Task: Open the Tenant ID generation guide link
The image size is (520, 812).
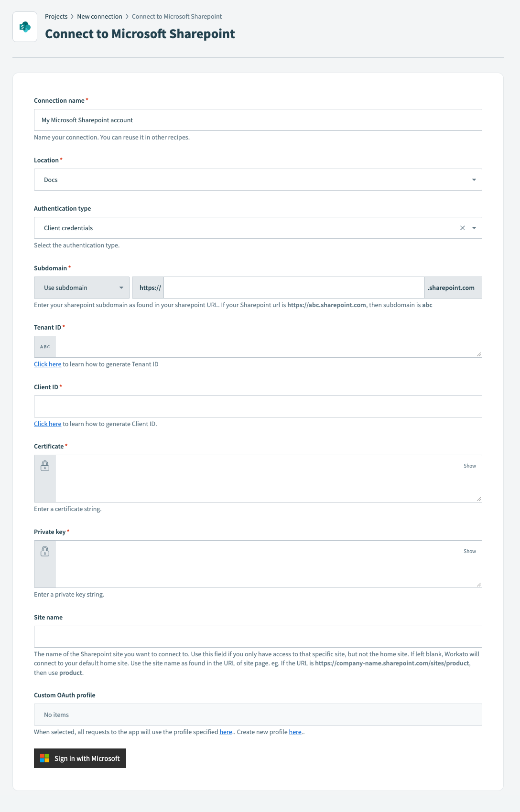Action: click(x=47, y=364)
